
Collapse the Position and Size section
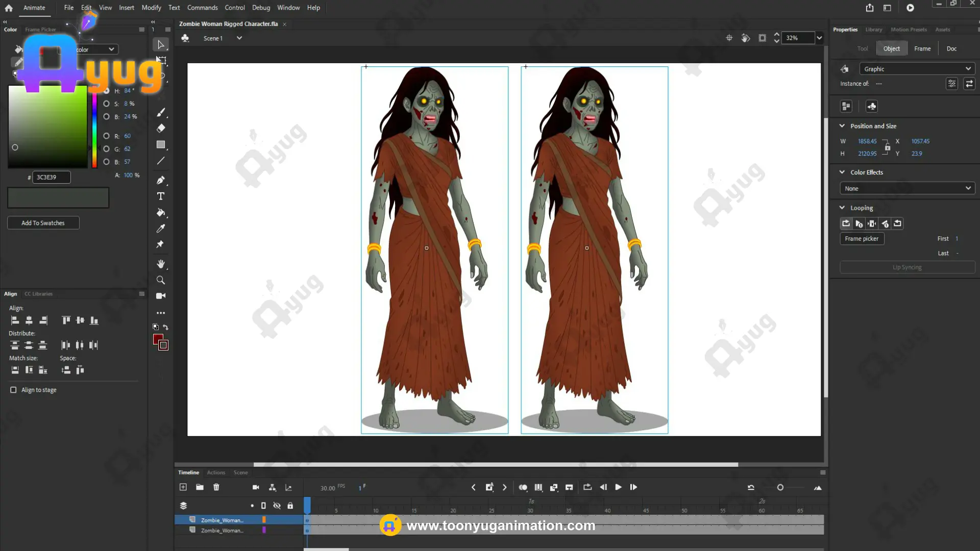click(842, 126)
